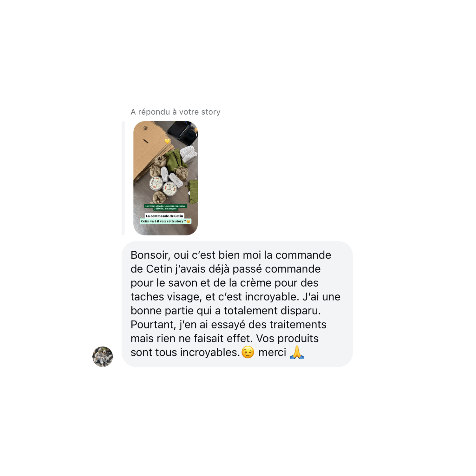The image size is (476, 476).
Task: Click "Vos produits" text in message bubble
Action: (287, 338)
